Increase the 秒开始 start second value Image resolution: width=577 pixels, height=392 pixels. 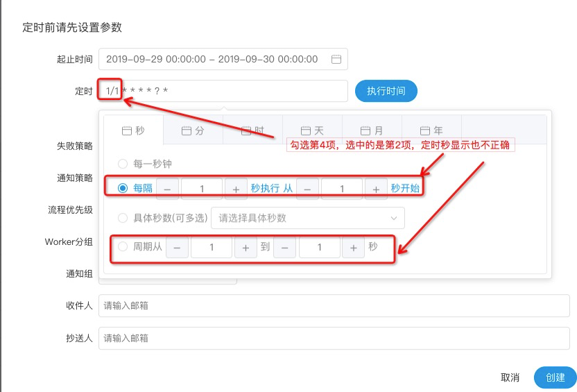(x=376, y=189)
